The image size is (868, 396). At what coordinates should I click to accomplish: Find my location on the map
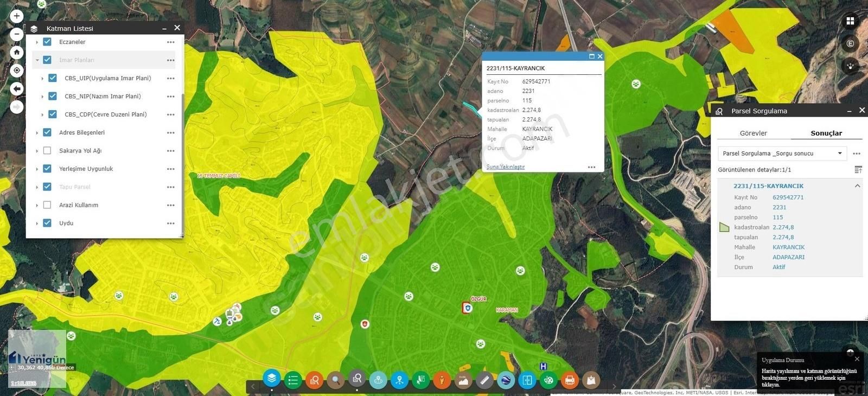16,71
